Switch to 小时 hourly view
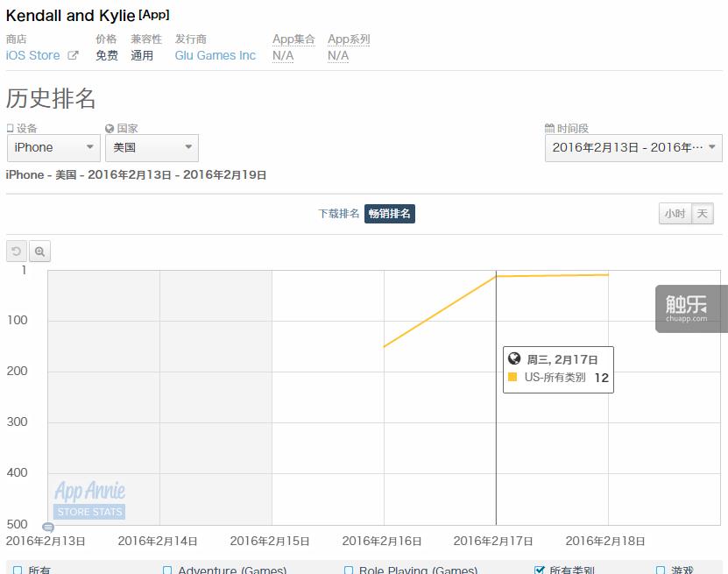 pyautogui.click(x=675, y=214)
